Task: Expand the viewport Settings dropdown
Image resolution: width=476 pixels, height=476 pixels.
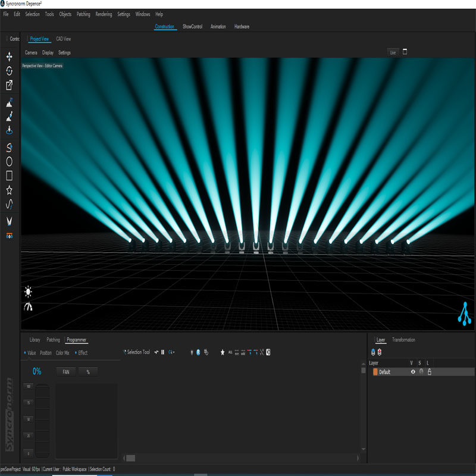Action: pos(64,52)
